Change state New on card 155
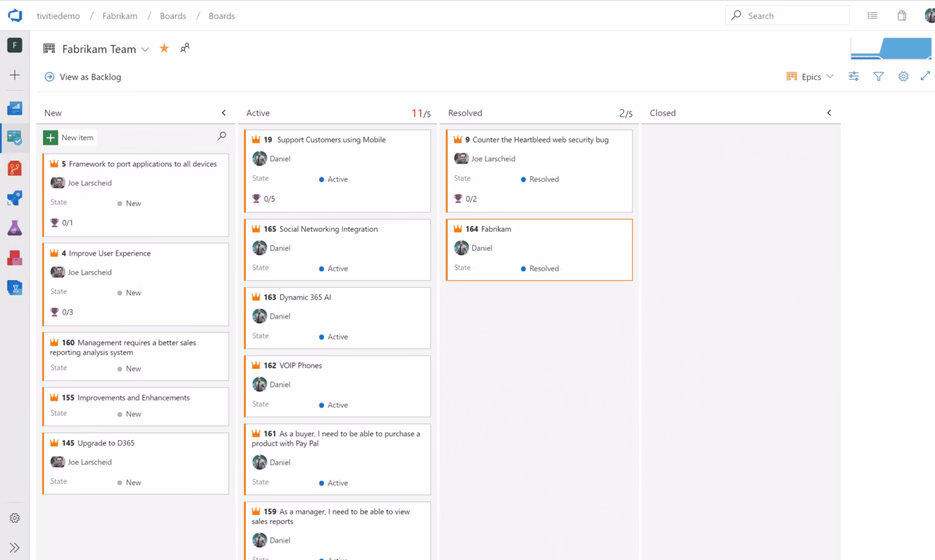 (129, 414)
